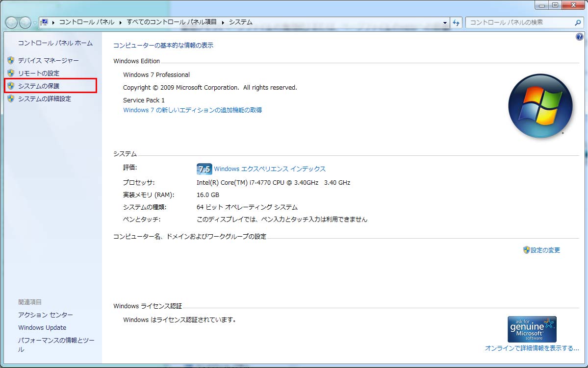Select コントロール パネル breadcrumb segment

[x=87, y=22]
